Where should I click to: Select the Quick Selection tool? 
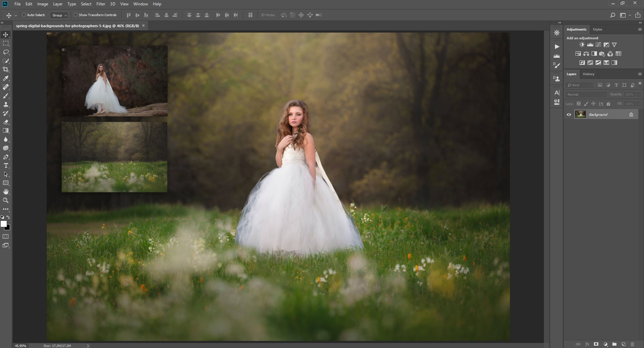click(x=6, y=61)
